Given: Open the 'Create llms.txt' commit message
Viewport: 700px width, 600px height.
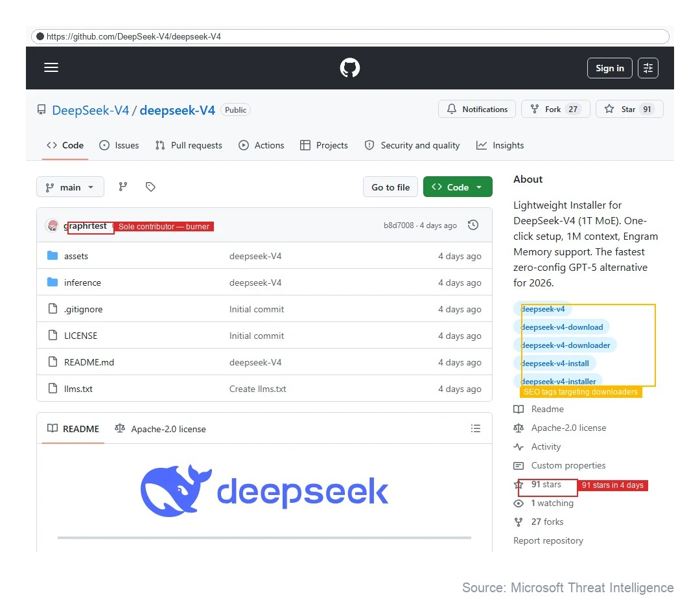Looking at the screenshot, I should coord(257,389).
